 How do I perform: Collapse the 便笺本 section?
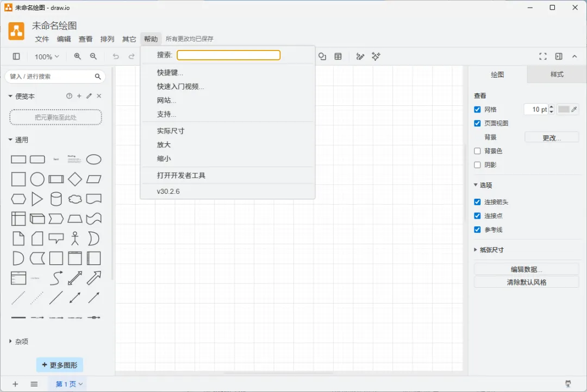[22, 97]
